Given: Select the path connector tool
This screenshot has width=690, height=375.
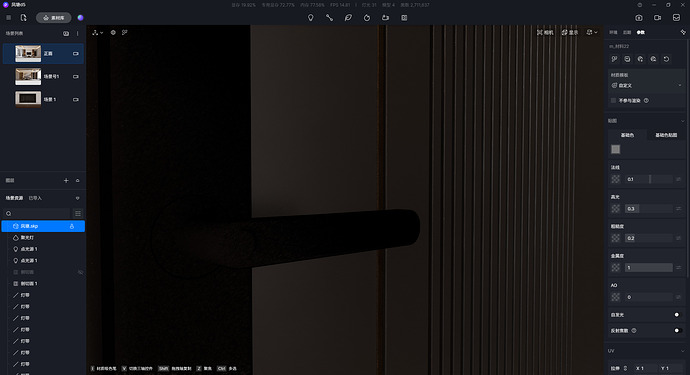Looking at the screenshot, I should [x=329, y=18].
